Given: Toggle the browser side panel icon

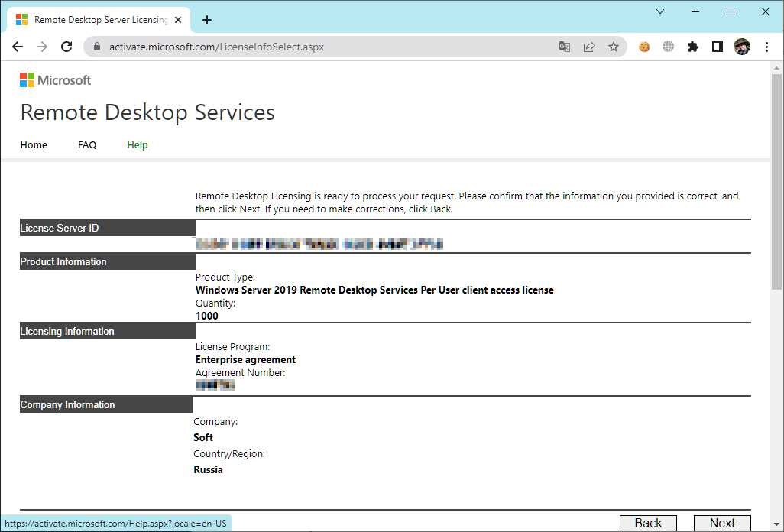Looking at the screenshot, I should (717, 47).
